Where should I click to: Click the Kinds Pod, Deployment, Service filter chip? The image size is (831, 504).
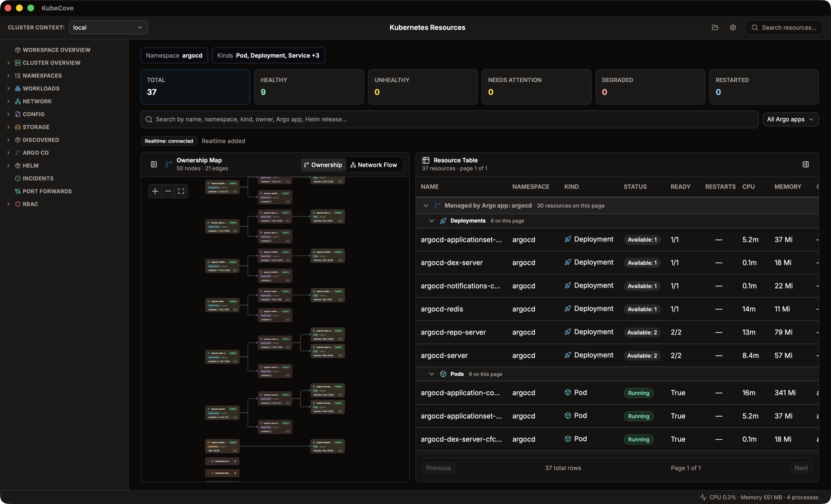click(268, 55)
